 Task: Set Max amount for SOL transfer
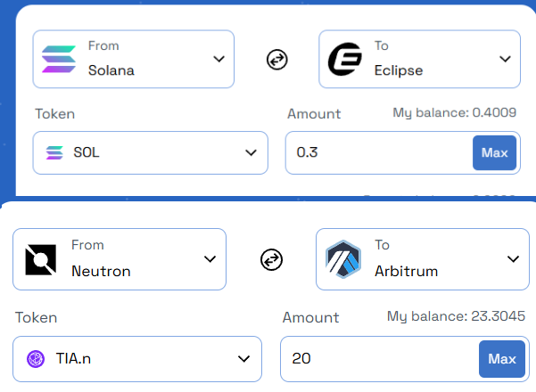pos(494,152)
